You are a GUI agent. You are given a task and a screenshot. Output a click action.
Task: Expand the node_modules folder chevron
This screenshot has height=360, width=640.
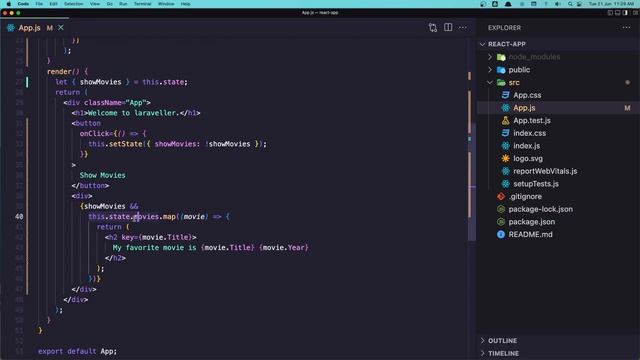pyautogui.click(x=490, y=57)
